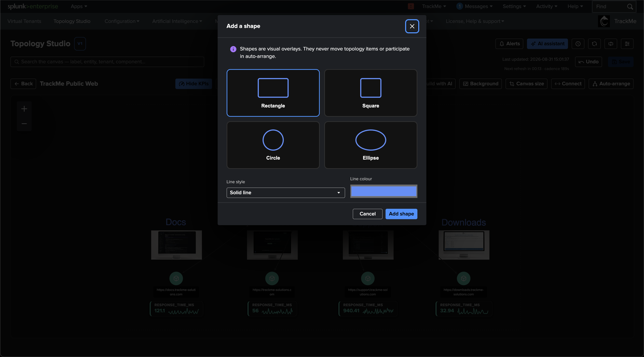The height and width of the screenshot is (357, 644).
Task: Expand the TrackMe top bar dropdown
Action: (x=434, y=7)
